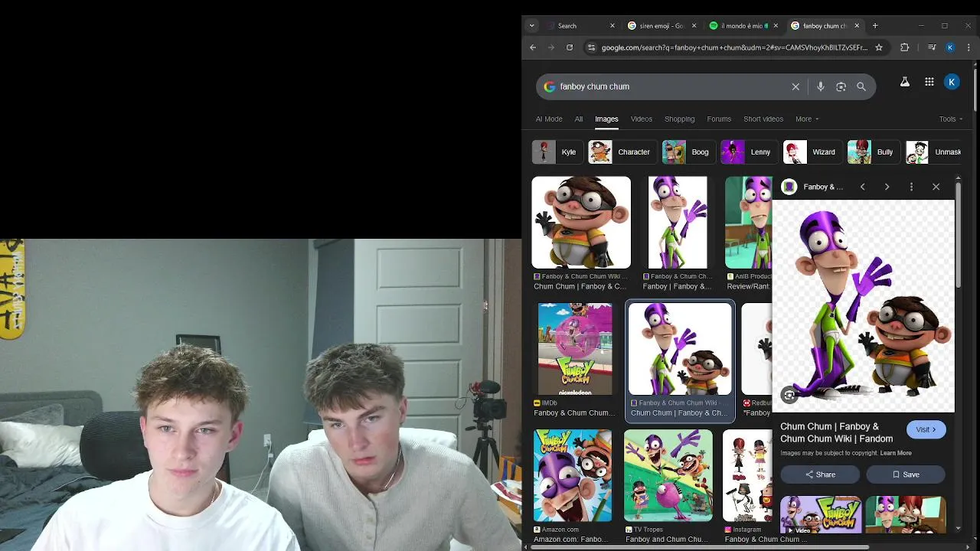The width and height of the screenshot is (980, 551).
Task: Close the 'siren emoji' browser tab
Action: tap(694, 26)
